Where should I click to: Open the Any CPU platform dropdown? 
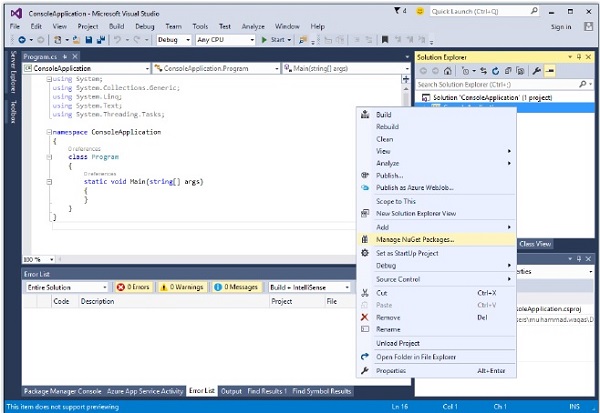[x=225, y=40]
